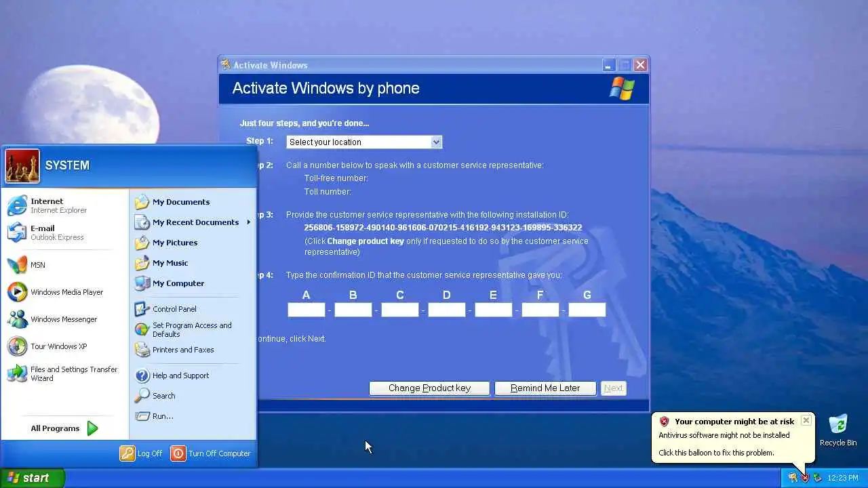Close the security warning balloon
The width and height of the screenshot is (868, 488).
click(806, 420)
